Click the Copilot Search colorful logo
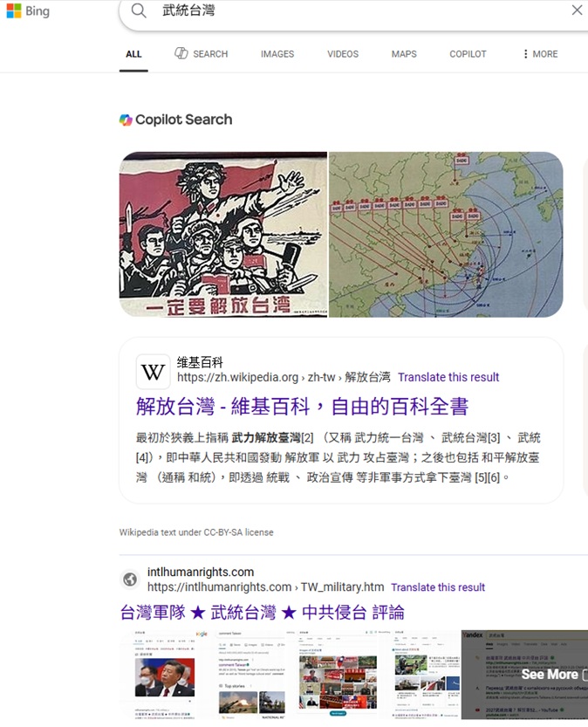This screenshot has height=727, width=588. [126, 120]
